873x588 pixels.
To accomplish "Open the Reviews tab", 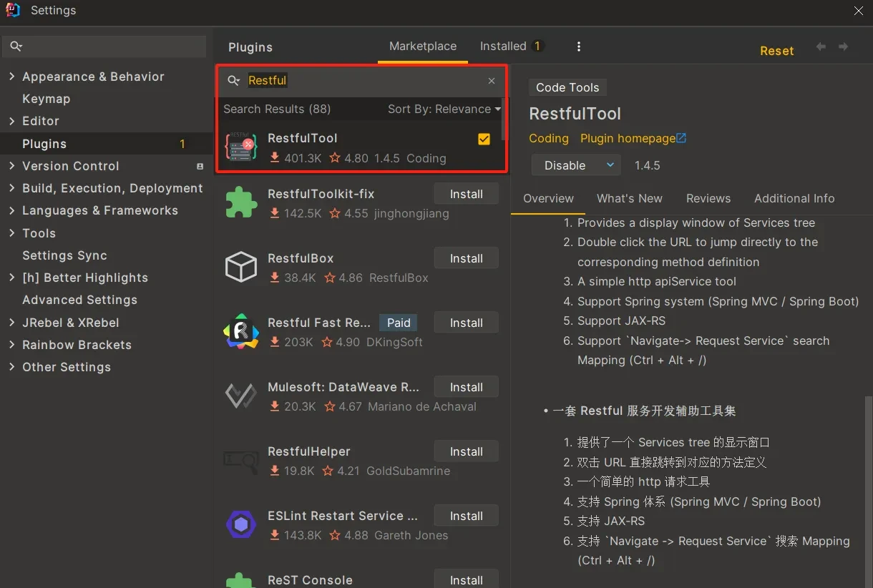I will pos(708,199).
